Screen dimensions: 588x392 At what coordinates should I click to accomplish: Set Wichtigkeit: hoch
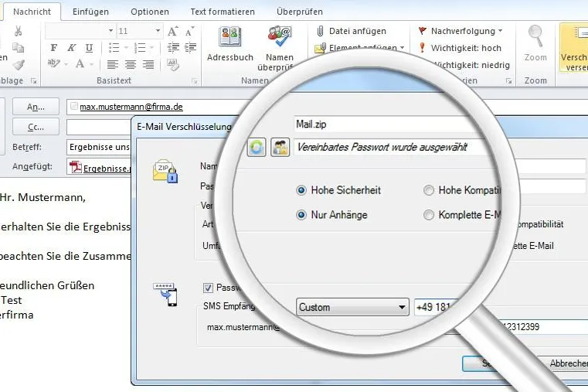tap(460, 48)
